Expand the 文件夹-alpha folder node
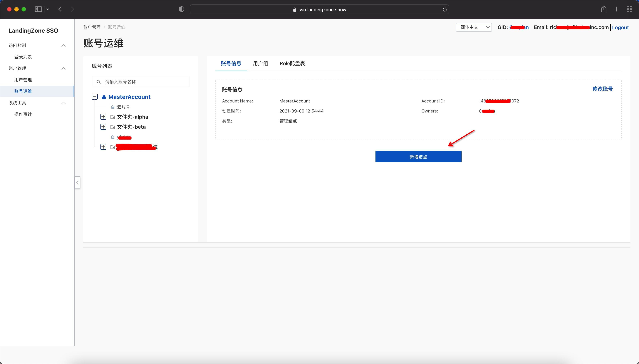Image resolution: width=639 pixels, height=364 pixels. tap(103, 117)
